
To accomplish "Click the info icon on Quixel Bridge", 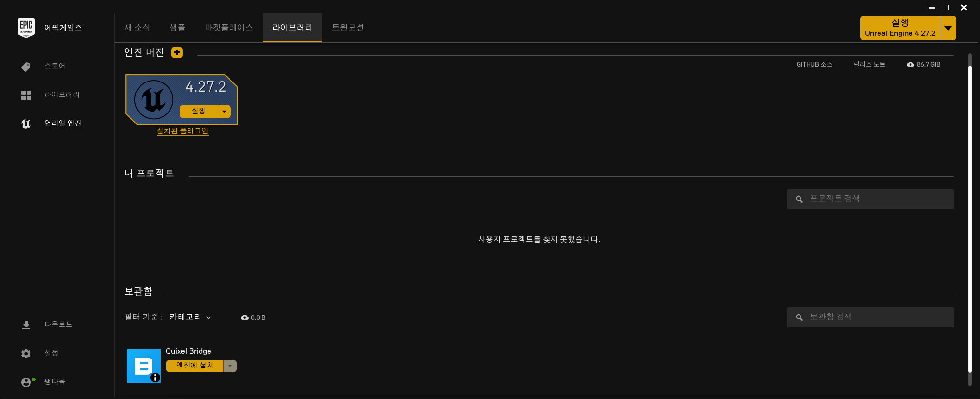I will 155,378.
